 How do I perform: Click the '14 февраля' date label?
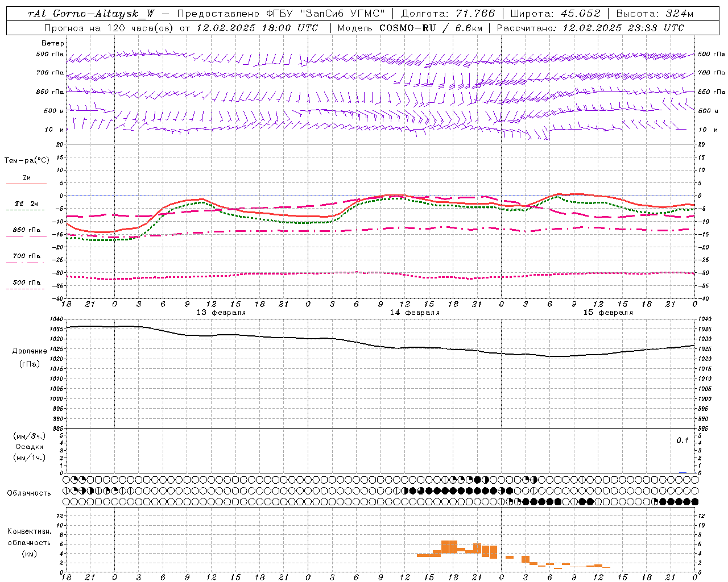(x=415, y=312)
